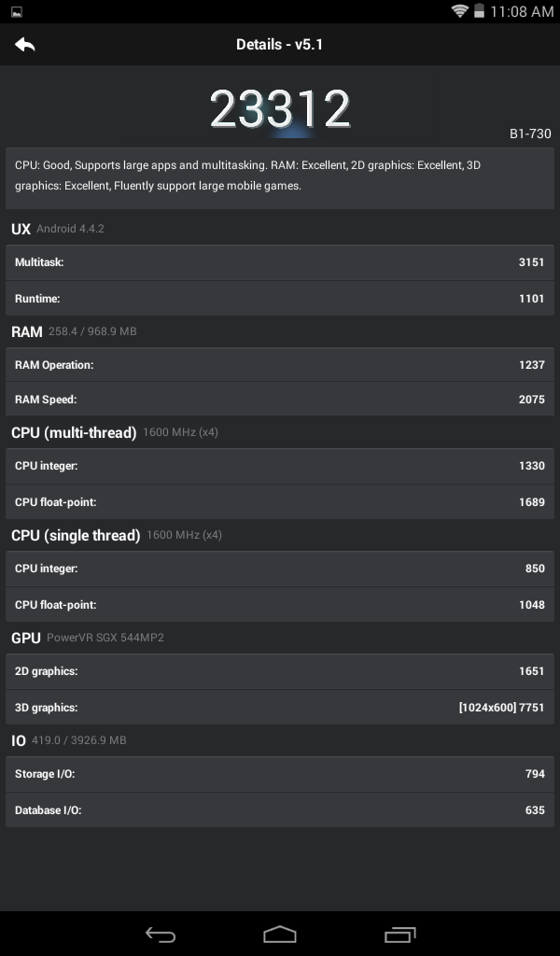Tap the Android home navigation button

tap(280, 934)
